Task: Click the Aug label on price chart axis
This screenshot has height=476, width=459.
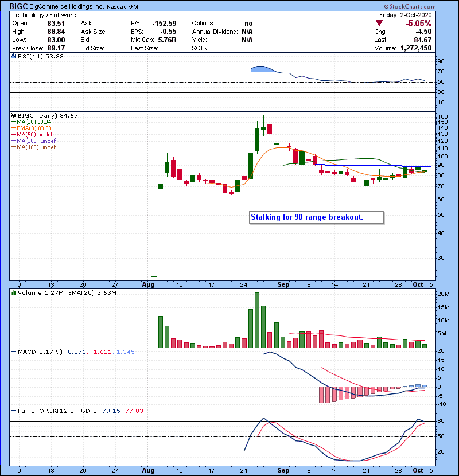Action: 148,285
